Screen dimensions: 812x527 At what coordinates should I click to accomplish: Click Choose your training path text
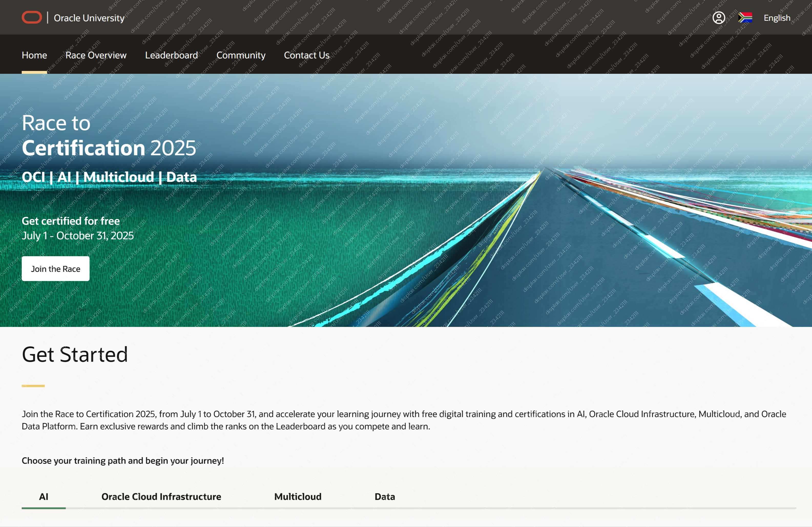tap(123, 460)
